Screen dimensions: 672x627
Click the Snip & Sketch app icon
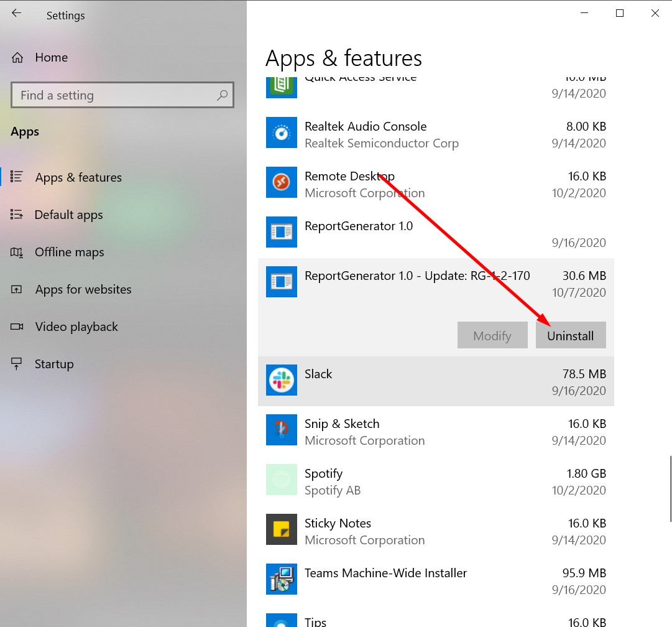pyautogui.click(x=281, y=430)
